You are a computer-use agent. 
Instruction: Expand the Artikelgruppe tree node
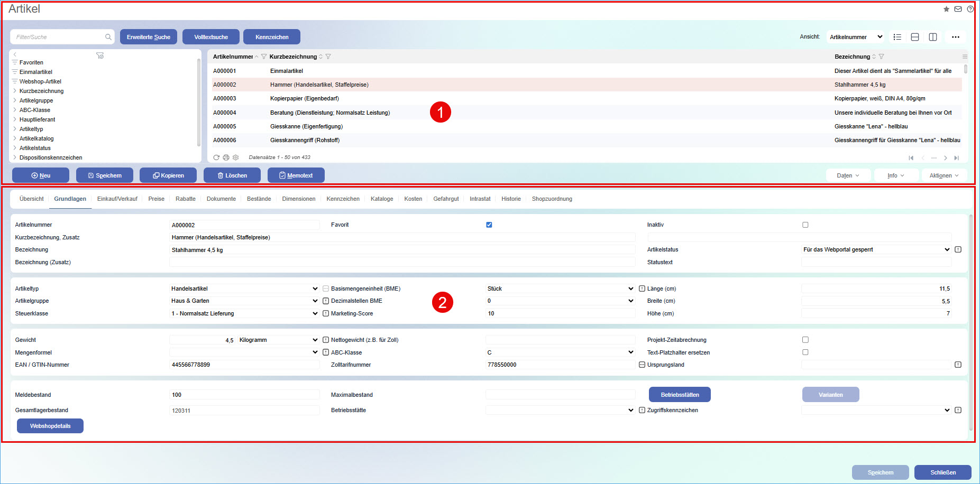click(x=15, y=100)
